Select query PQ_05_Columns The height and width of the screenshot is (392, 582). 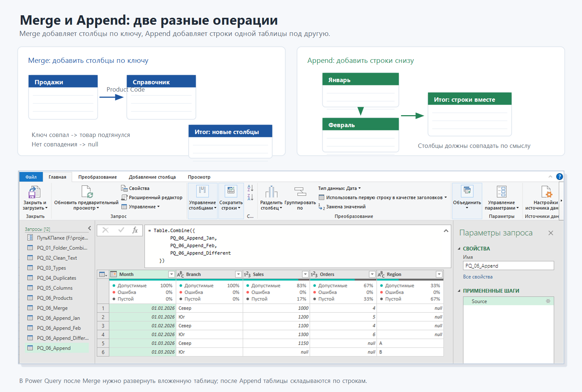[x=57, y=288]
